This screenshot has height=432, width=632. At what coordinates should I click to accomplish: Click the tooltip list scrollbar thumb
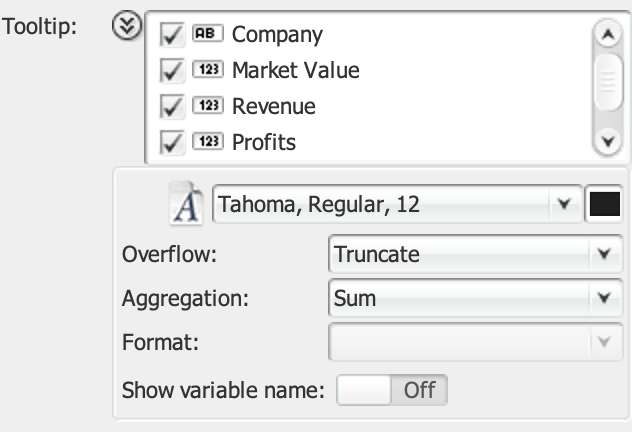606,85
